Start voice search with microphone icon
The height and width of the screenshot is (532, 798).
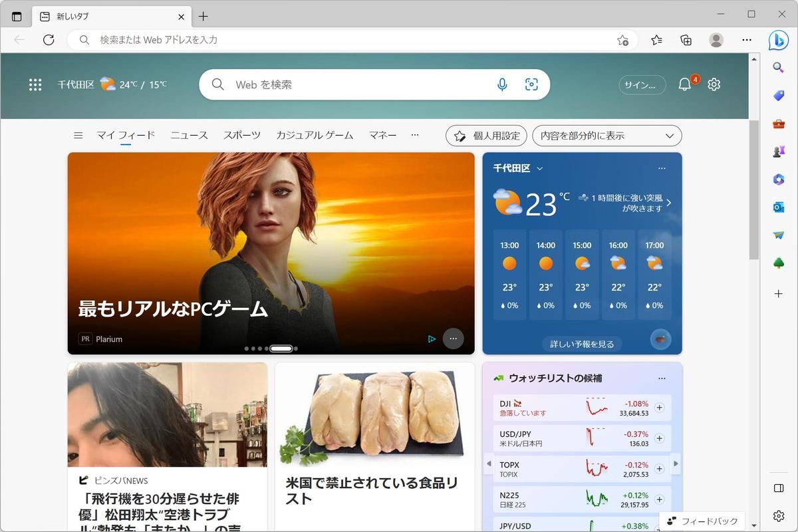click(502, 84)
